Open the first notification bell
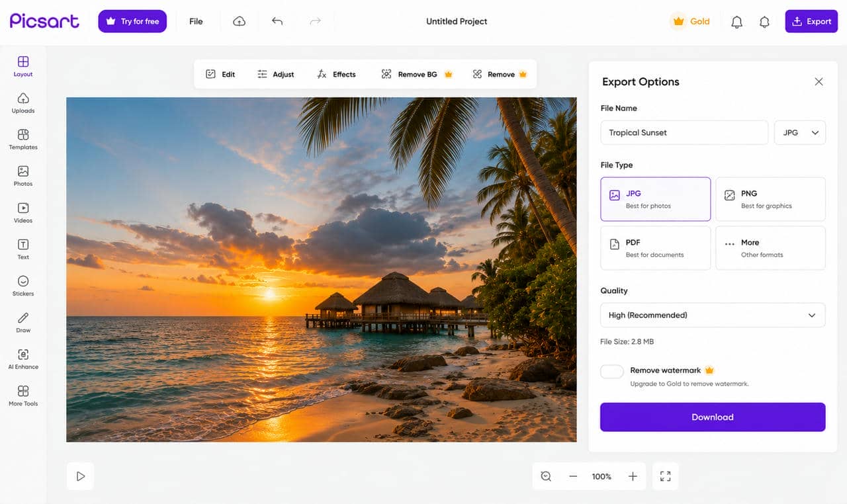 tap(736, 22)
